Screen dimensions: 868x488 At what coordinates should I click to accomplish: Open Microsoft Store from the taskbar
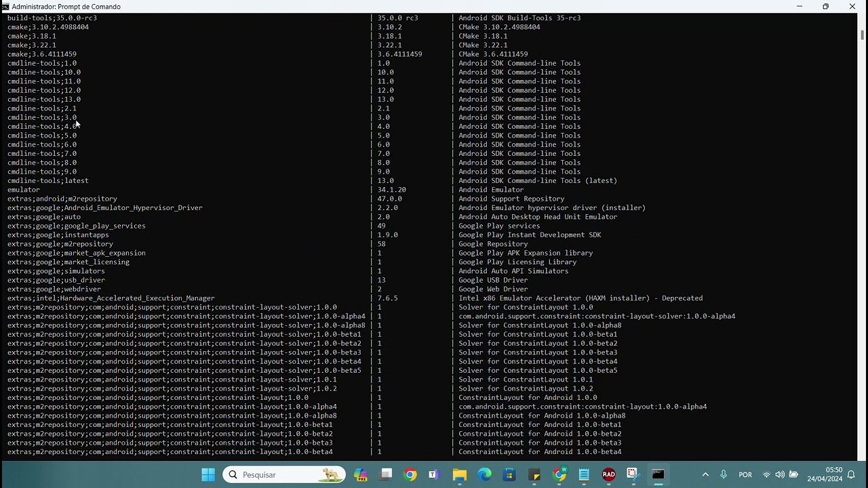point(509,474)
